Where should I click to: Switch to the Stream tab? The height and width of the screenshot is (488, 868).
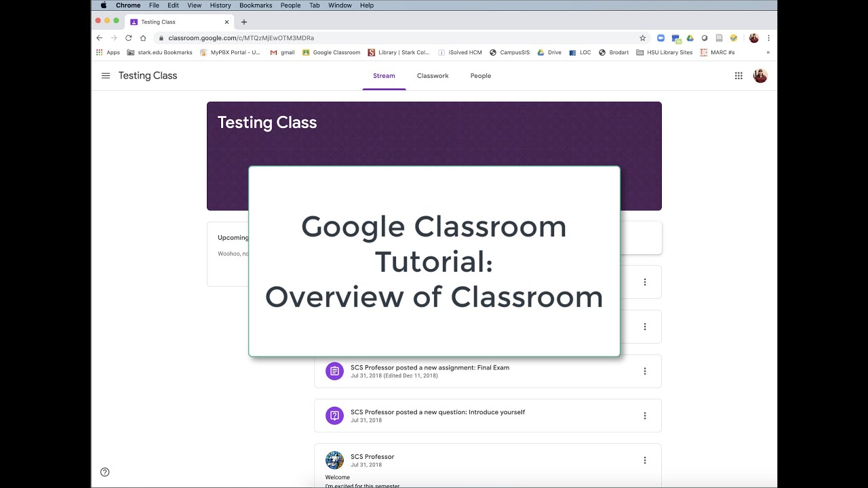384,76
